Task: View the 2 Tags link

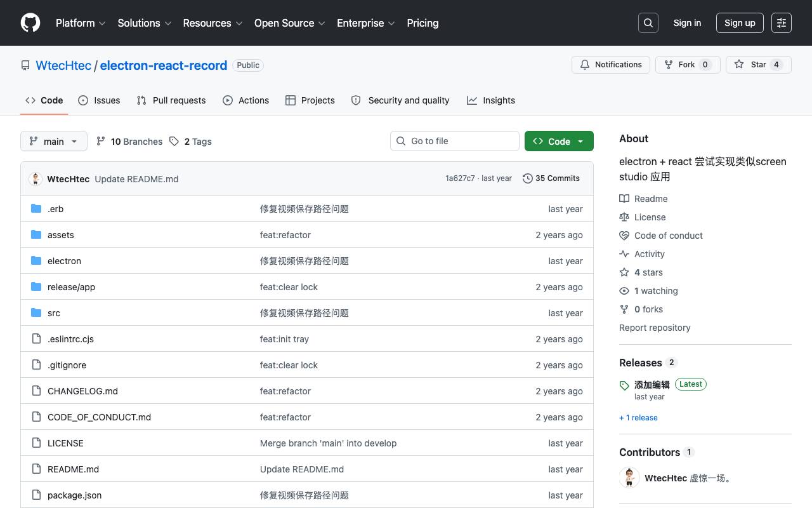Action: 191,142
